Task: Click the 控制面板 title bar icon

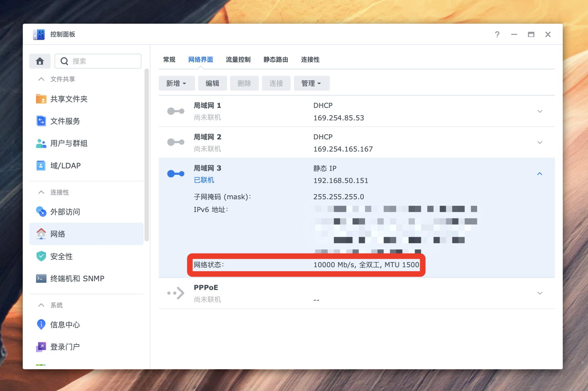Action: (x=39, y=34)
